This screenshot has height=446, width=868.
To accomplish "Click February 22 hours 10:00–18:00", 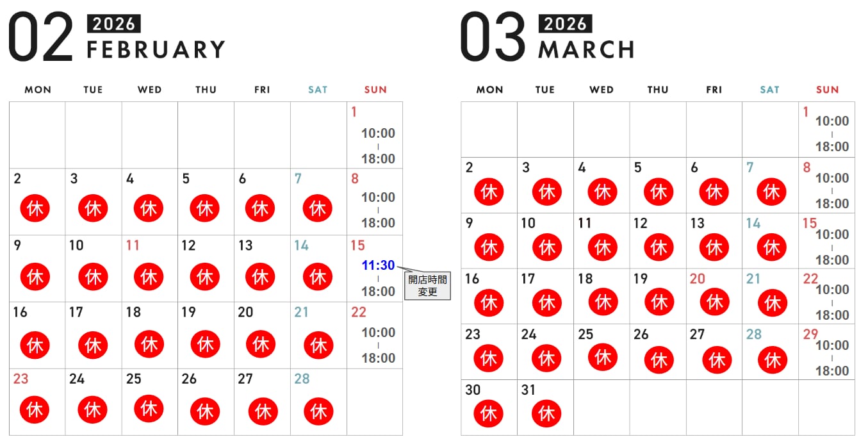I will pos(378,345).
